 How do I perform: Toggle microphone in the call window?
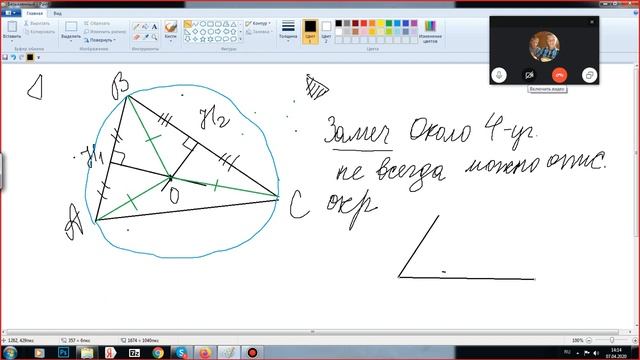pyautogui.click(x=499, y=75)
